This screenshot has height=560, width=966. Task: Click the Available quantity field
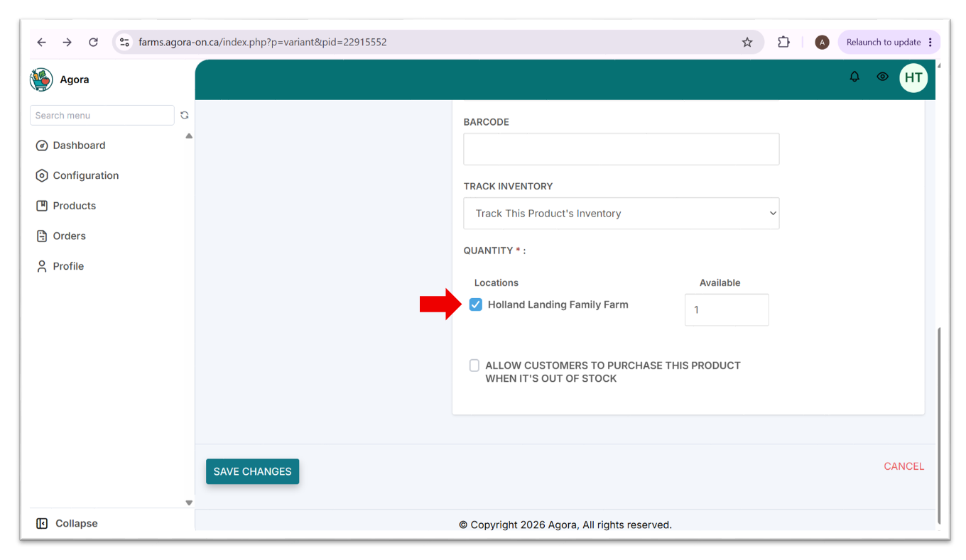point(727,309)
